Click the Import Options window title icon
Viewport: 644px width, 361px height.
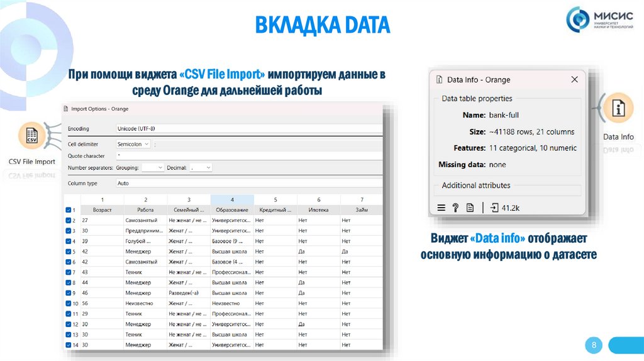tap(65, 109)
